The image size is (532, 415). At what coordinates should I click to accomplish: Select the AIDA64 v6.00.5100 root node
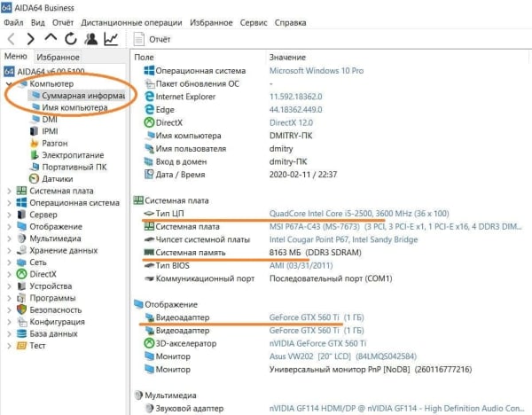pos(51,71)
